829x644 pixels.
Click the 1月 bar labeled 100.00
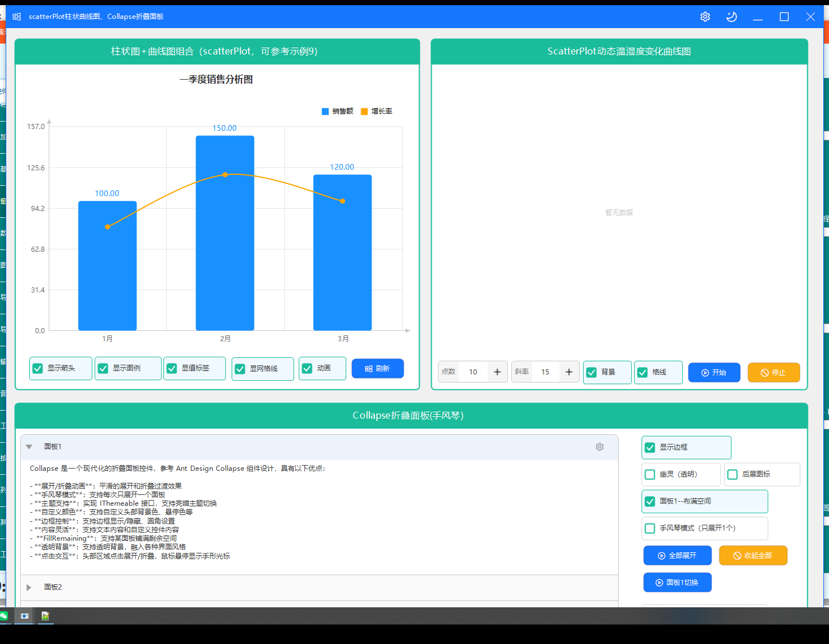pyautogui.click(x=107, y=266)
